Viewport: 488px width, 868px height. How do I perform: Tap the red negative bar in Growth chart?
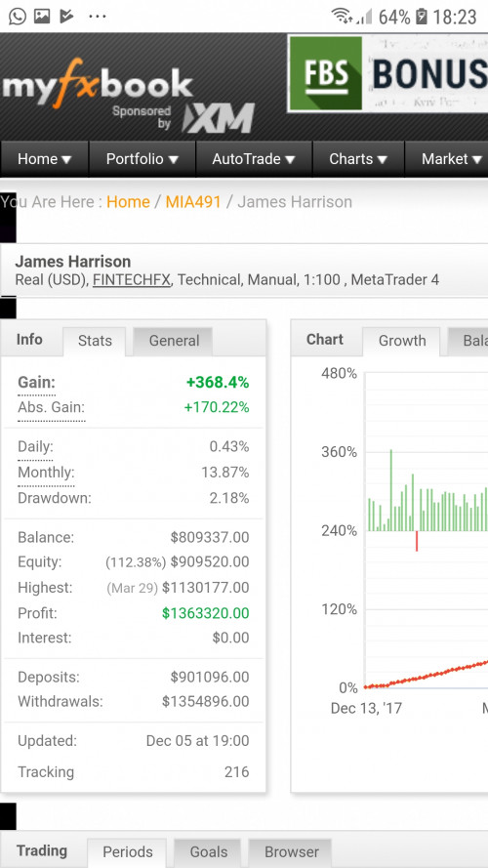click(x=417, y=541)
